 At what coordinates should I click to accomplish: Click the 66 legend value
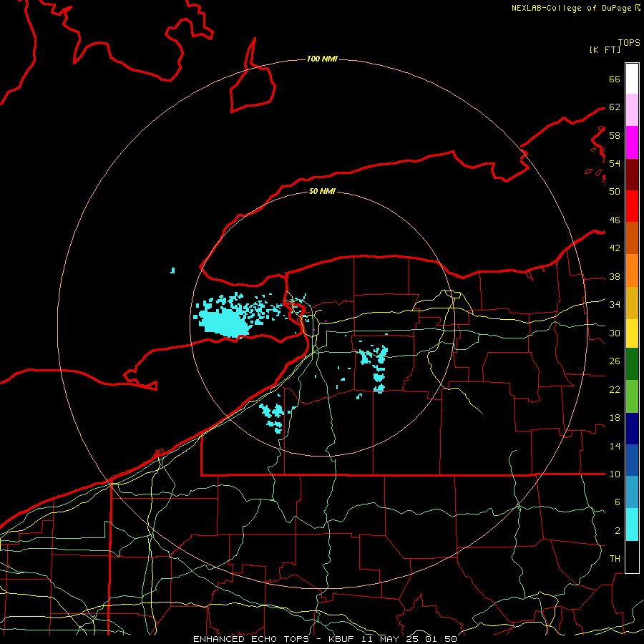coord(615,79)
